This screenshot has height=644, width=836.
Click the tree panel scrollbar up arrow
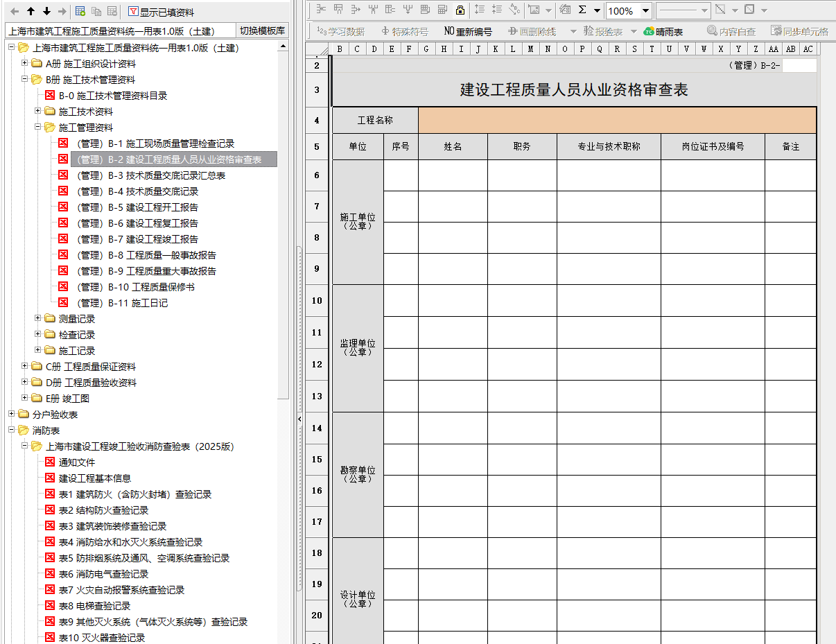tap(283, 46)
